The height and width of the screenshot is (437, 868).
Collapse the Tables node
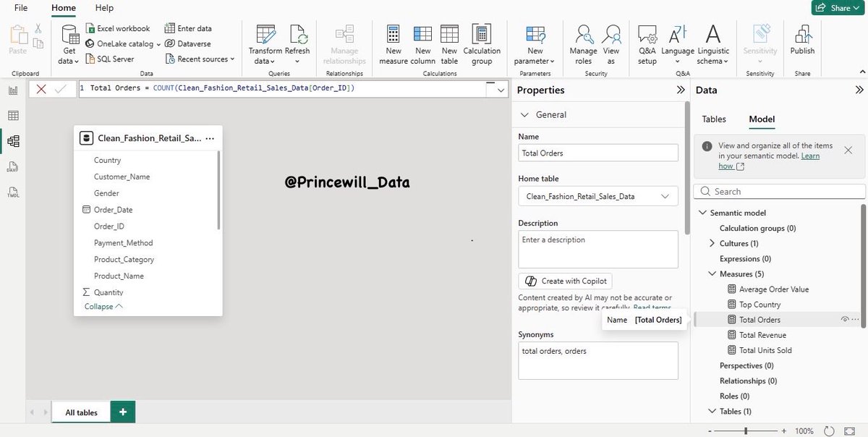point(712,411)
